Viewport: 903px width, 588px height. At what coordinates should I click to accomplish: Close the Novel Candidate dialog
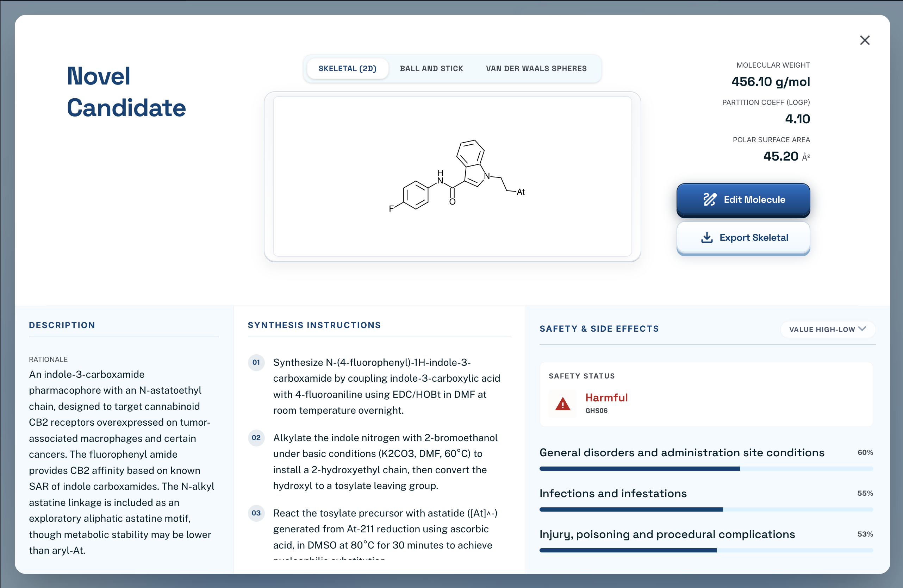(864, 40)
